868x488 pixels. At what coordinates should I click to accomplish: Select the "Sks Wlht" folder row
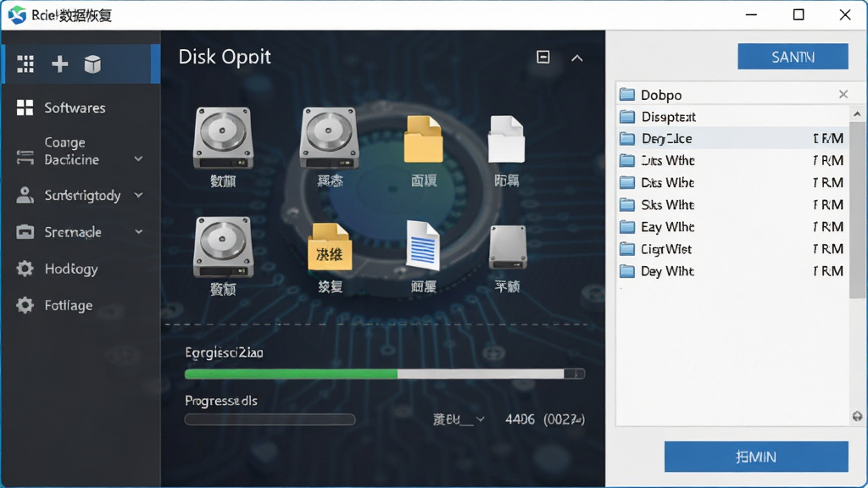[x=733, y=205]
